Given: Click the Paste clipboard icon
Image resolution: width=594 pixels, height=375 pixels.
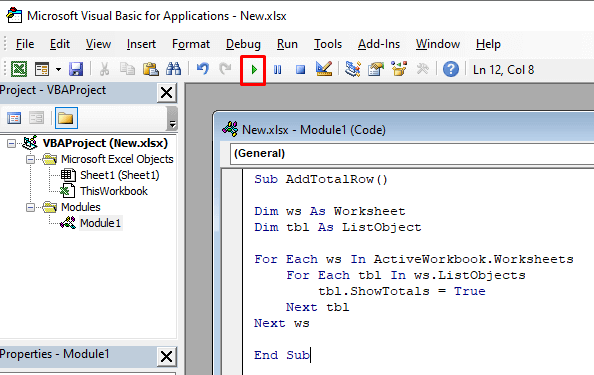Looking at the screenshot, I should tap(150, 69).
